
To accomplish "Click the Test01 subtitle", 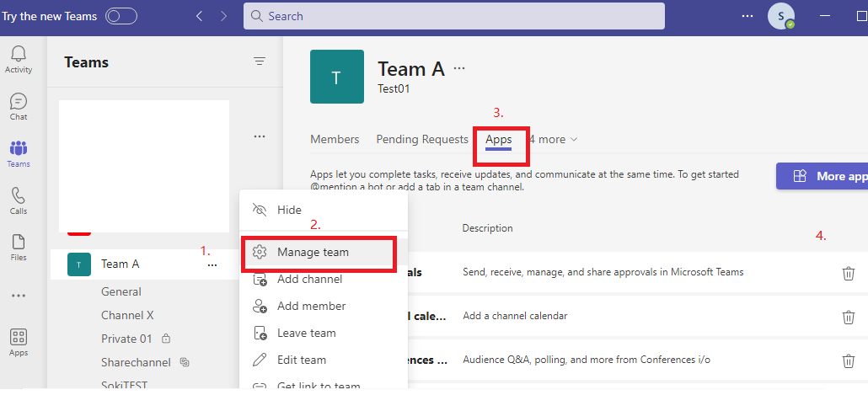I will click(x=394, y=88).
